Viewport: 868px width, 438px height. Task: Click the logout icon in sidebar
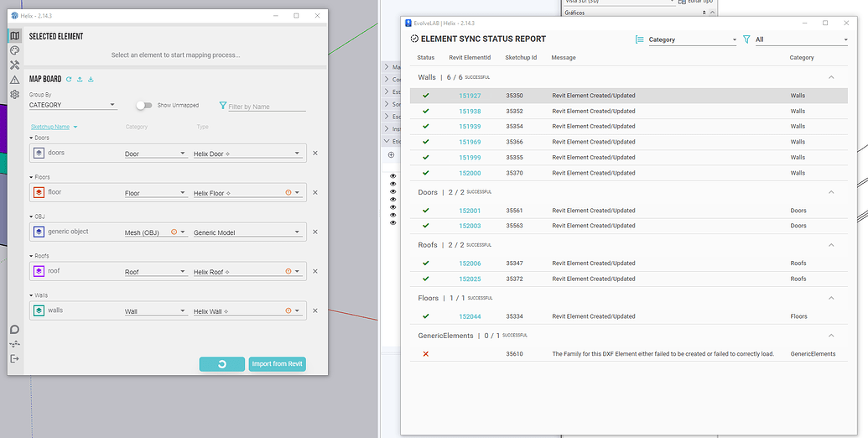(x=14, y=358)
